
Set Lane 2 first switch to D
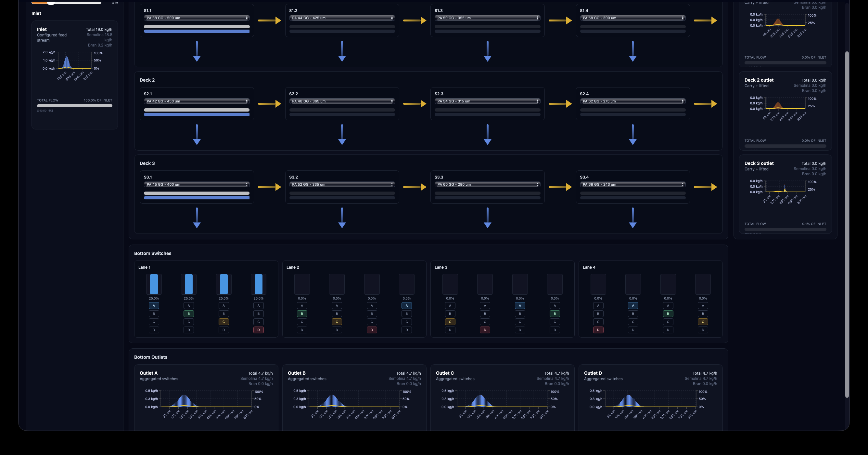point(302,330)
